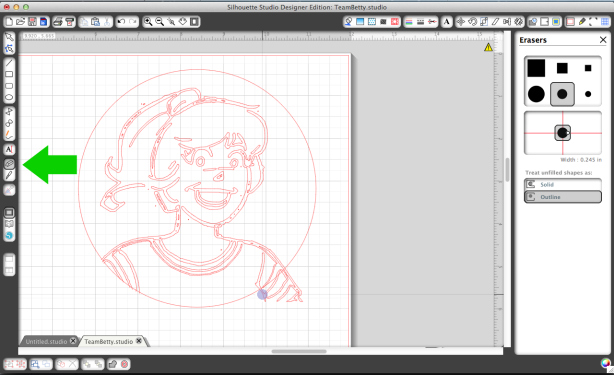The width and height of the screenshot is (614, 375).
Task: Choose the Pan hand tool
Action: (x=183, y=22)
